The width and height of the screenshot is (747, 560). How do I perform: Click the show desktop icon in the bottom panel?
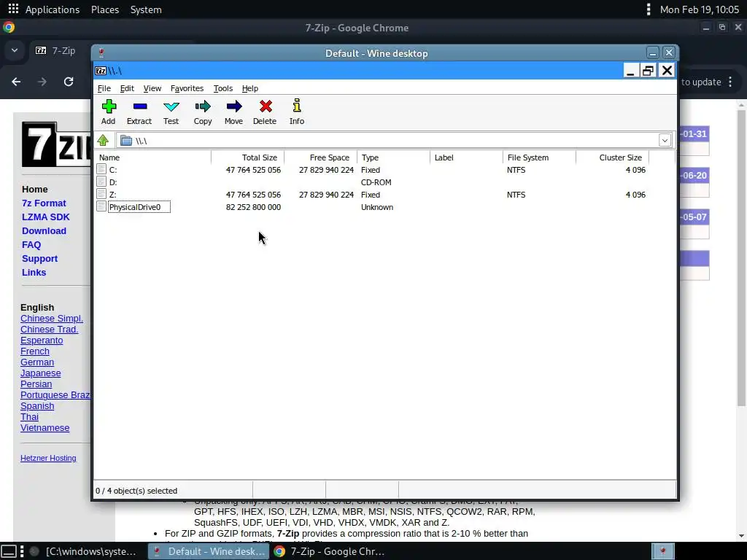(x=9, y=551)
